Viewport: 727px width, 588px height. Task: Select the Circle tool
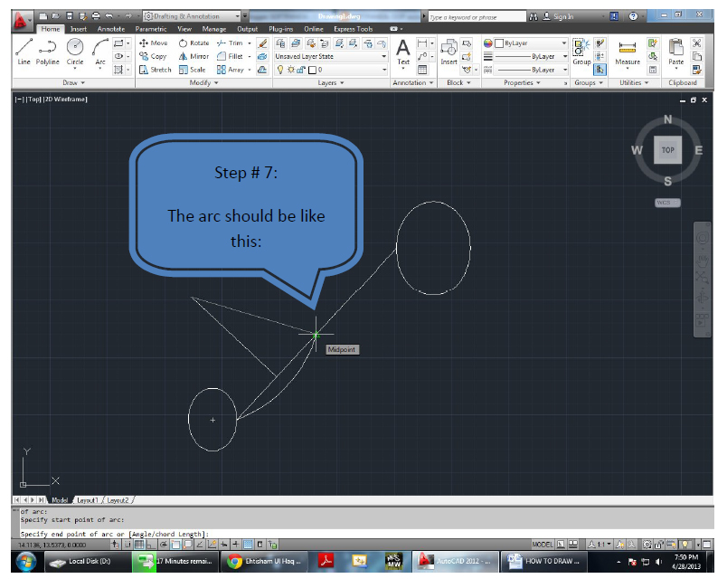75,51
